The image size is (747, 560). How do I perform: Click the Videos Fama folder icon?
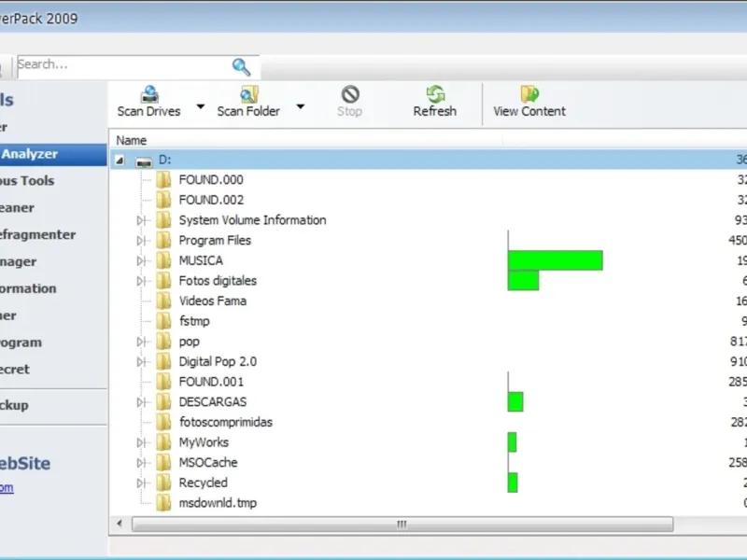click(163, 301)
